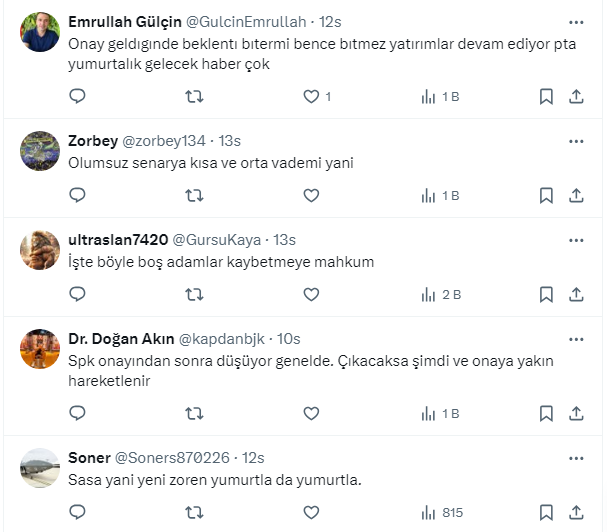Share Soner's tweet
The width and height of the screenshot is (607, 532).
[x=576, y=512]
